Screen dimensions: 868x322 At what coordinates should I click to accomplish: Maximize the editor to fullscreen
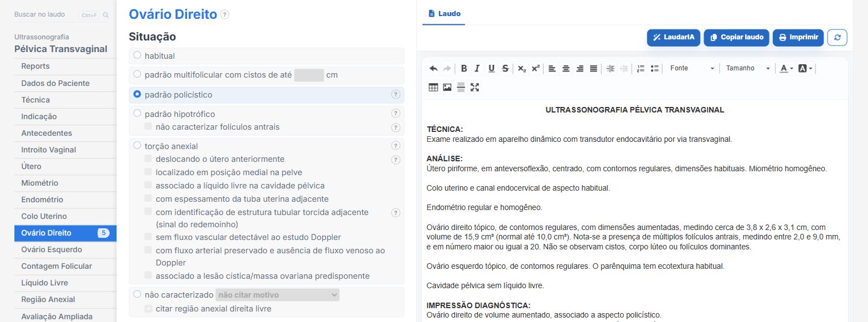[474, 87]
